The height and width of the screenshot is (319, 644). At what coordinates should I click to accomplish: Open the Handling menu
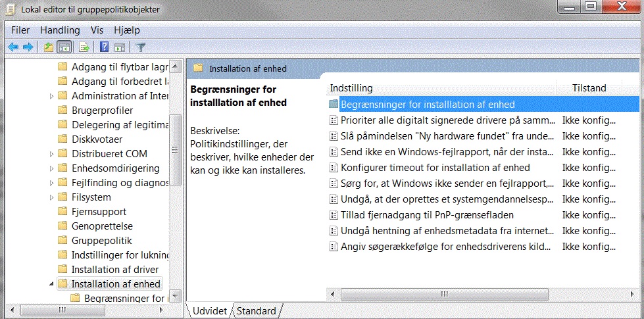click(60, 30)
